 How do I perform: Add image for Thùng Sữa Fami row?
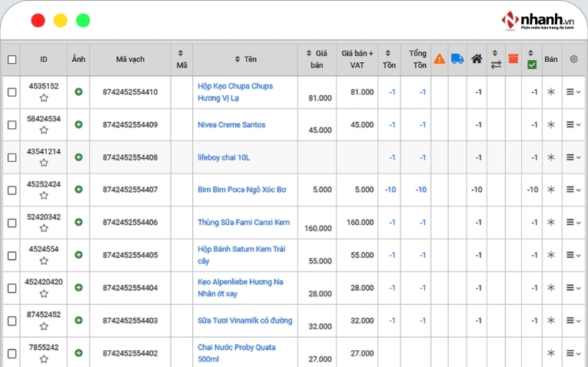point(78,222)
